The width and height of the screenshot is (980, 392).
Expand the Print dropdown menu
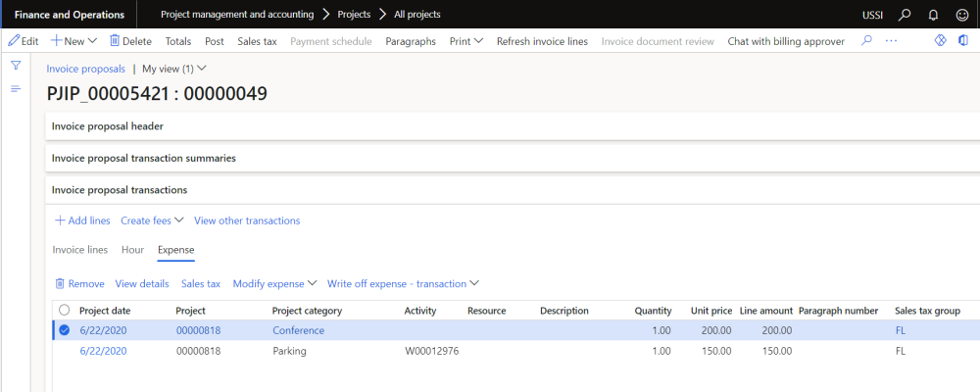point(466,41)
